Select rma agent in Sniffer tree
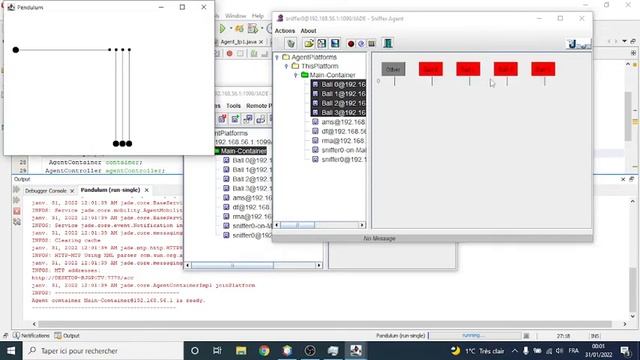Screen dimensions: 640x360 (339, 141)
